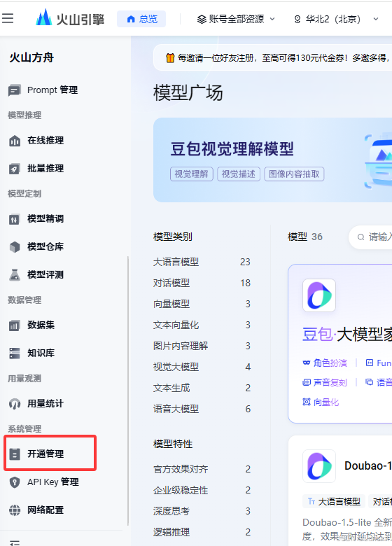The image size is (392, 546).
Task: Filter by 大语言模型 category
Action: pyautogui.click(x=202, y=262)
